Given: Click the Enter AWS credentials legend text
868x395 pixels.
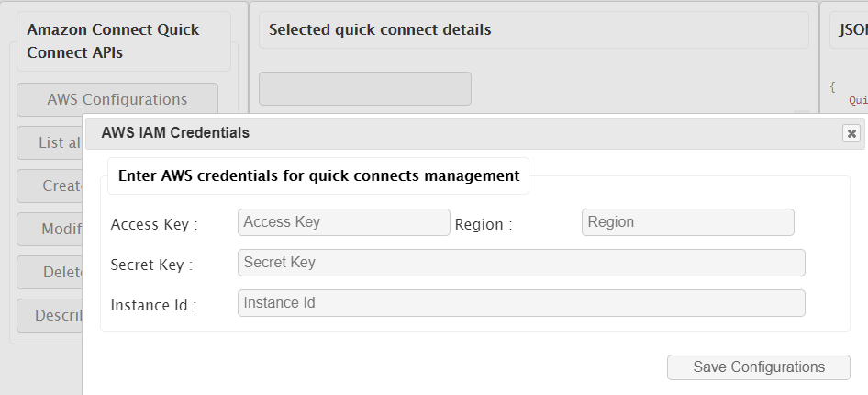Looking at the screenshot, I should point(318,175).
